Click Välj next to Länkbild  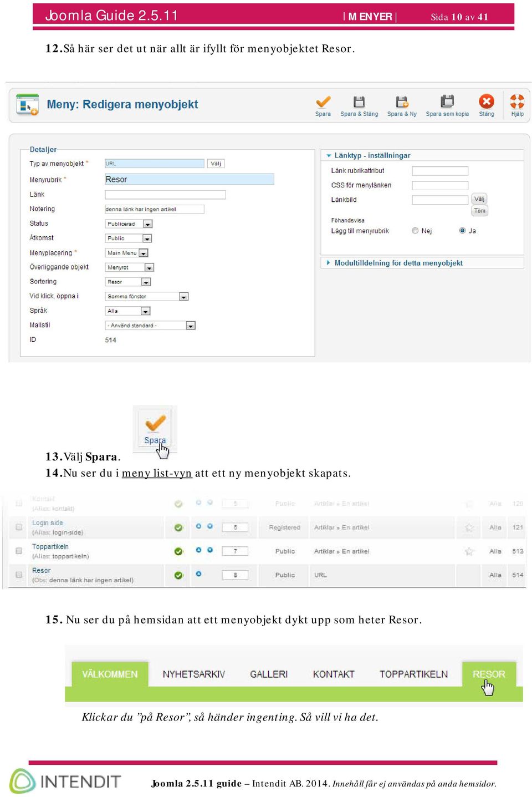(x=479, y=199)
